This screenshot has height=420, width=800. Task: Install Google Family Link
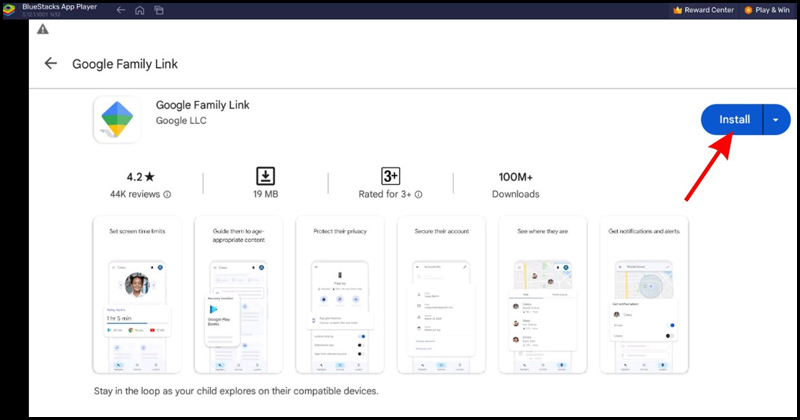click(732, 119)
